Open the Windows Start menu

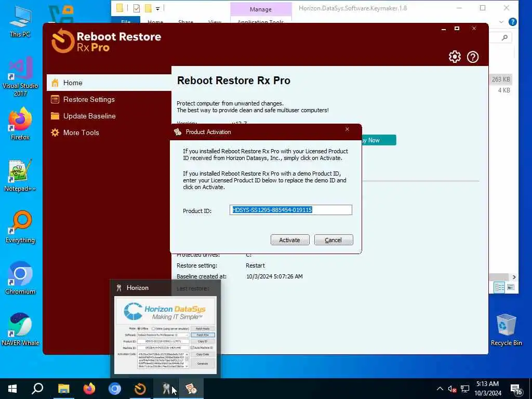[12, 389]
